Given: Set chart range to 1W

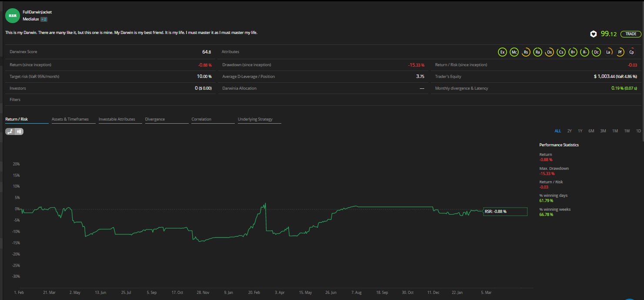Looking at the screenshot, I should click(627, 131).
